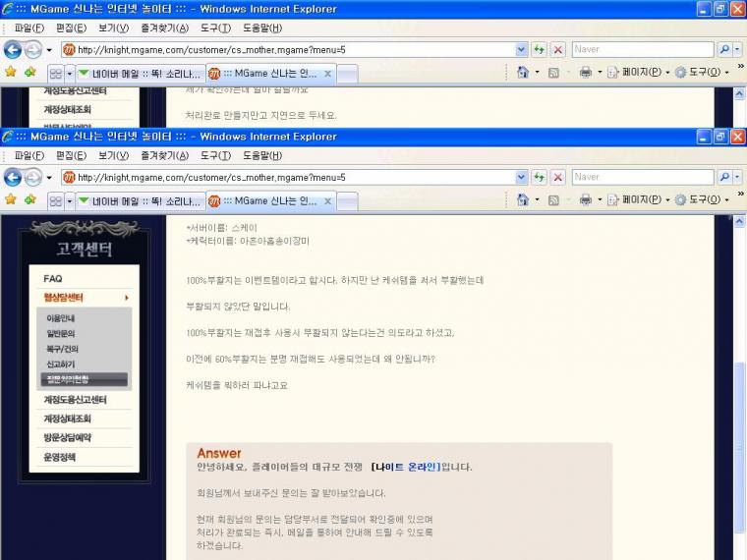Click scrollbar up arrow in the front window
Viewport: 747px width, 560px height.
pyautogui.click(x=739, y=221)
